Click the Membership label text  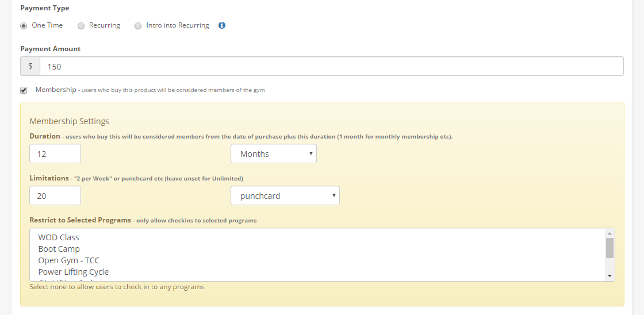56,90
